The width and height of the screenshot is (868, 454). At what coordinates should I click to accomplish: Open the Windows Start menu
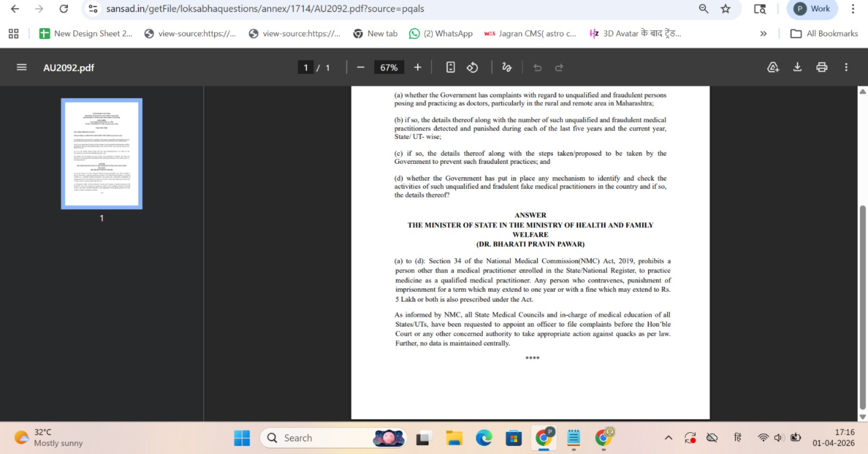(x=242, y=438)
